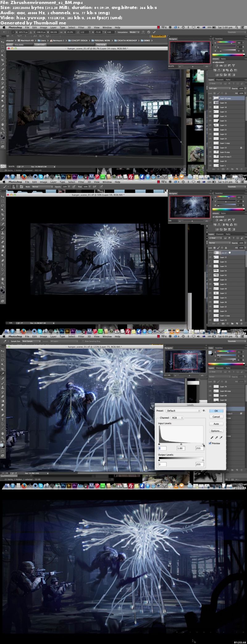This screenshot has height=644, width=247.
Task: Click the Navigator thumbnail in the 6:09 pm frame
Action: pos(185,362)
